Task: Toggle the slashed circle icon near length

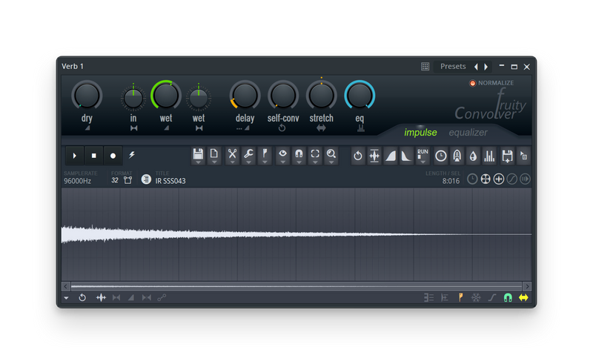Action: coord(511,179)
